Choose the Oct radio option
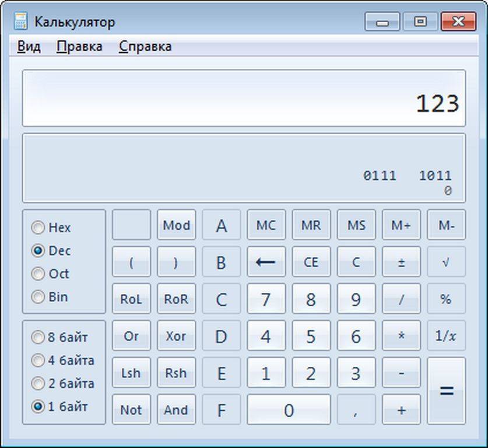Viewport: 488px width, 448px height. click(x=38, y=274)
